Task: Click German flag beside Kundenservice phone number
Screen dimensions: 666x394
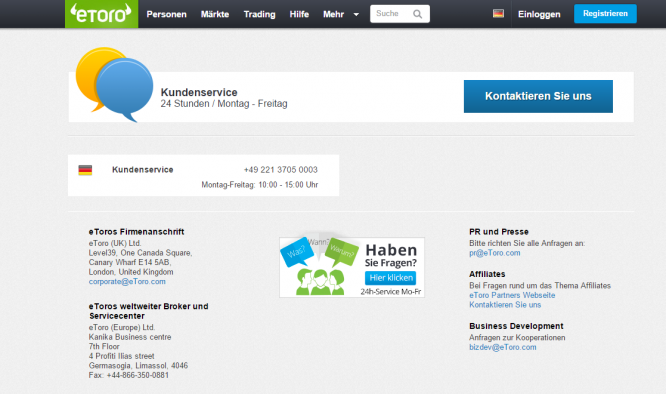Action: tap(85, 170)
